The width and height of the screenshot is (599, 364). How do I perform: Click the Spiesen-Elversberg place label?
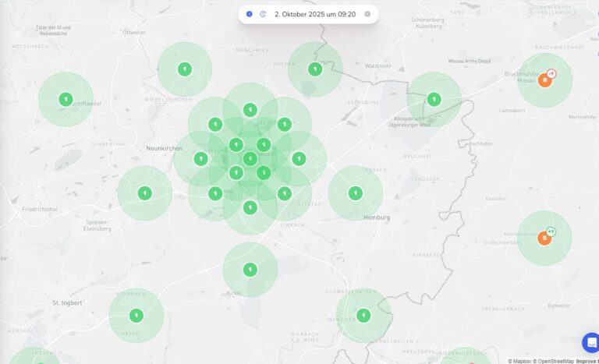97,225
